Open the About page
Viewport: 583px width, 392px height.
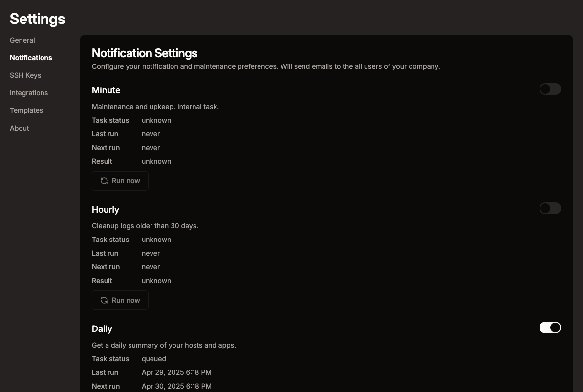pyautogui.click(x=20, y=128)
